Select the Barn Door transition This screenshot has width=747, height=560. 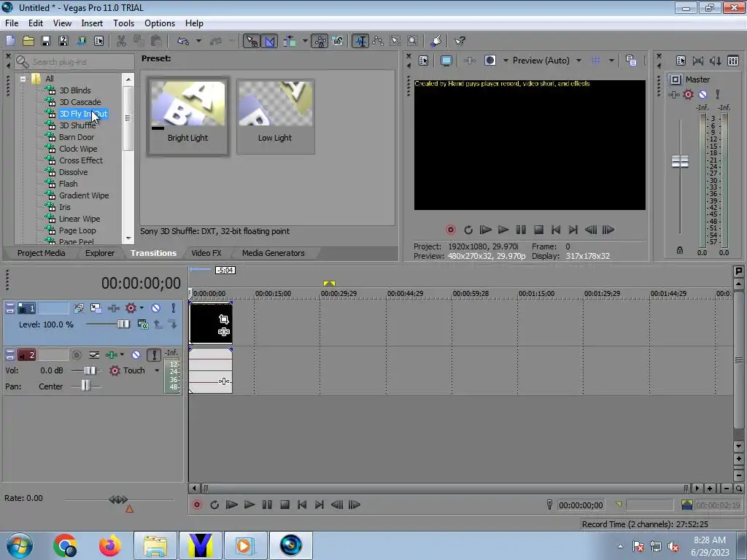(x=76, y=137)
